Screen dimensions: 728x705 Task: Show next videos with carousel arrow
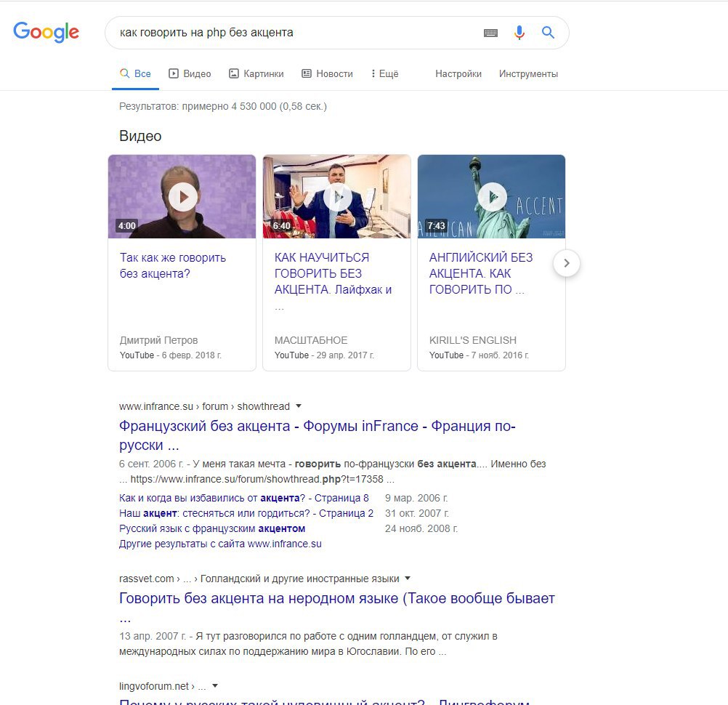click(567, 263)
